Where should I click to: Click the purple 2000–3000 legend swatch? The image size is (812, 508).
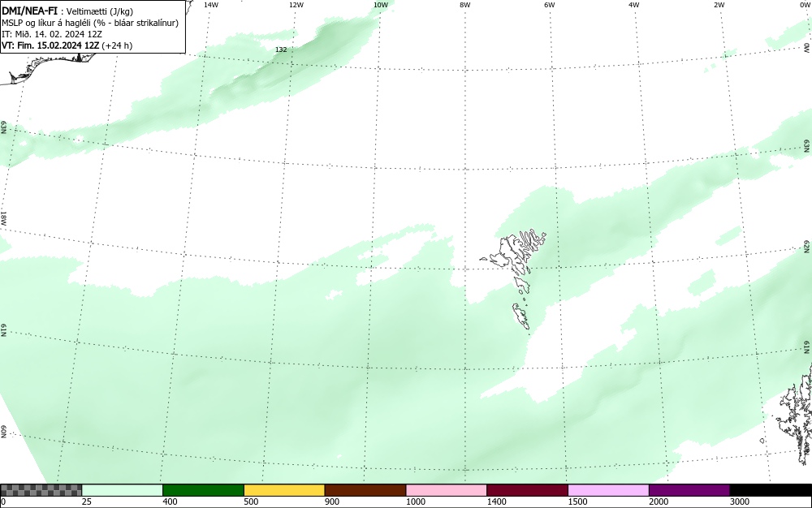coord(689,490)
